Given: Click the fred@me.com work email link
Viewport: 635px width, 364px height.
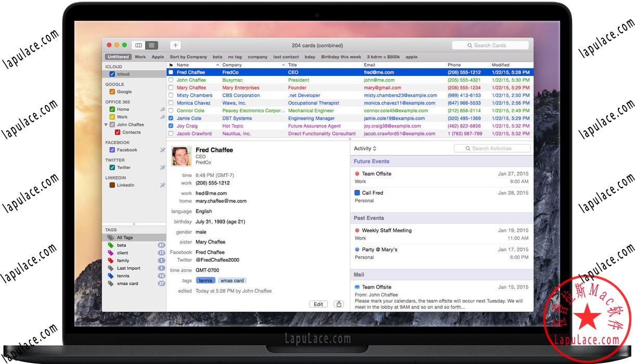Looking at the screenshot, I should click(x=211, y=193).
